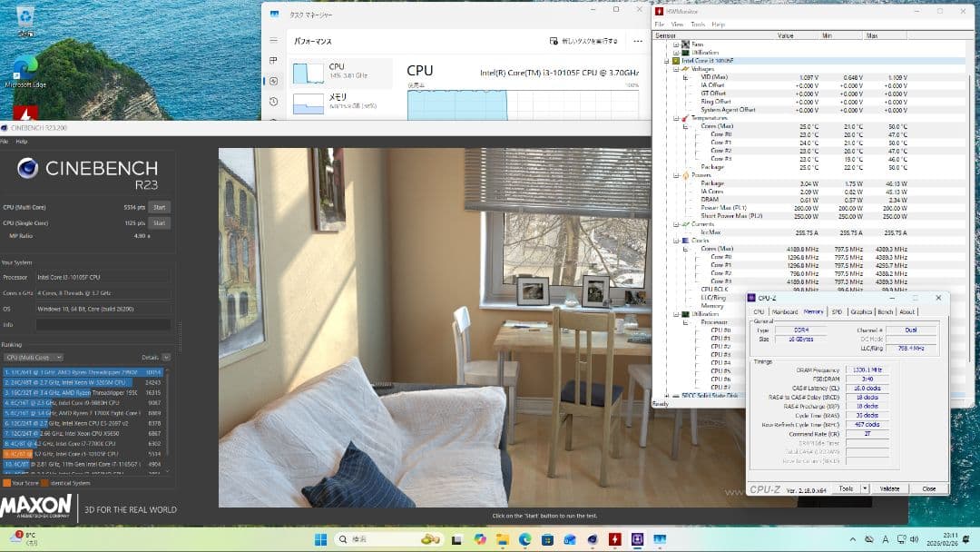Select the IccMax row in HWMonitor
The height and width of the screenshot is (552, 980).
(x=809, y=232)
